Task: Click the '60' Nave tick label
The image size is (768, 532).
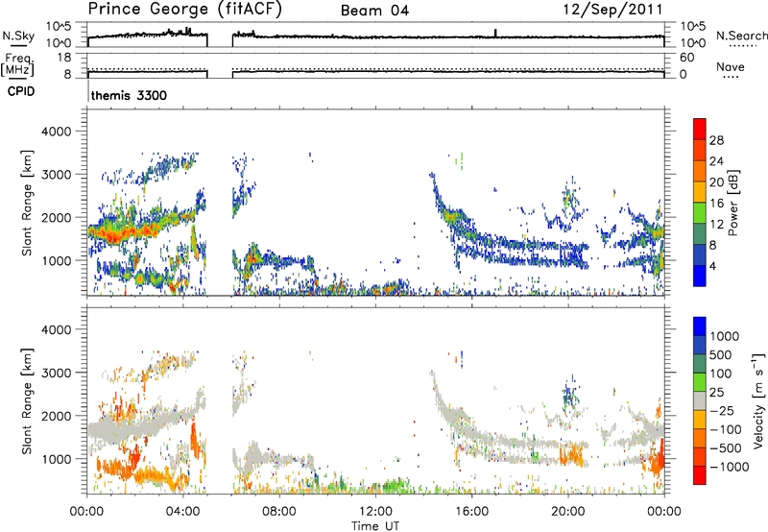Action: pyautogui.click(x=687, y=58)
